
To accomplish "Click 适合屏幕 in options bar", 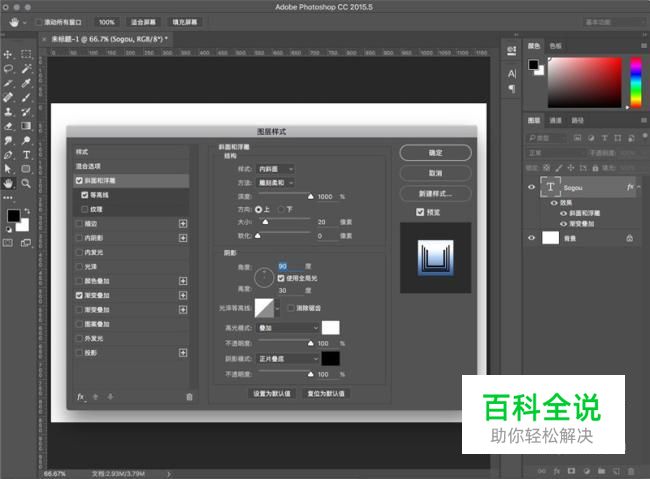I will (143, 22).
